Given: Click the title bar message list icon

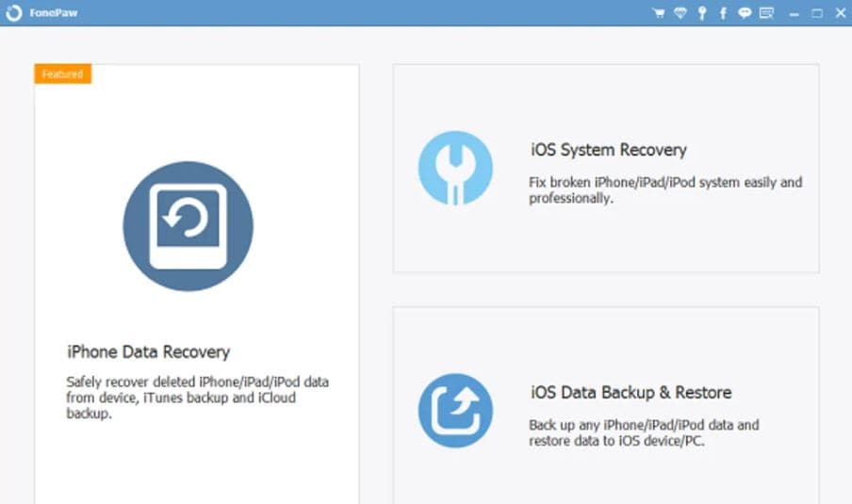Looking at the screenshot, I should pos(766,12).
